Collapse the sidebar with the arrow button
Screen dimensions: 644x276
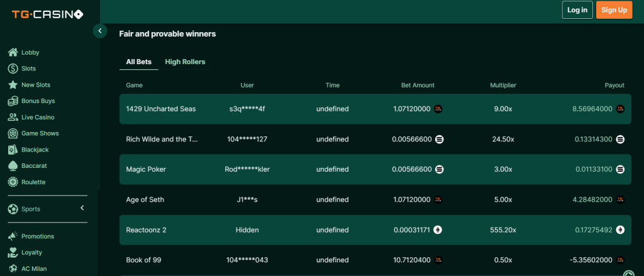coord(99,31)
